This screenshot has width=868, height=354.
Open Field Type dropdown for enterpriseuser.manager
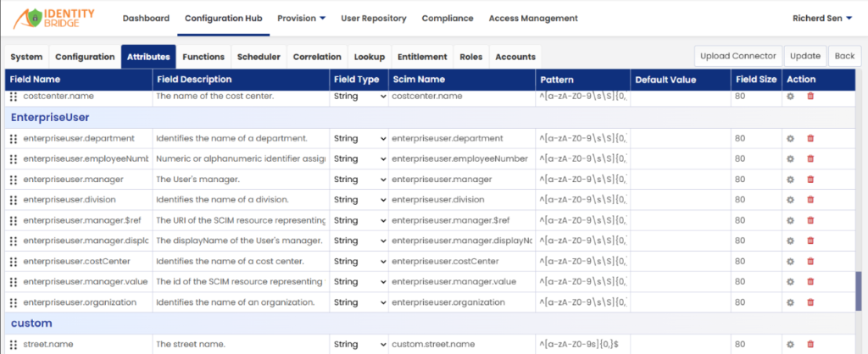(x=359, y=180)
